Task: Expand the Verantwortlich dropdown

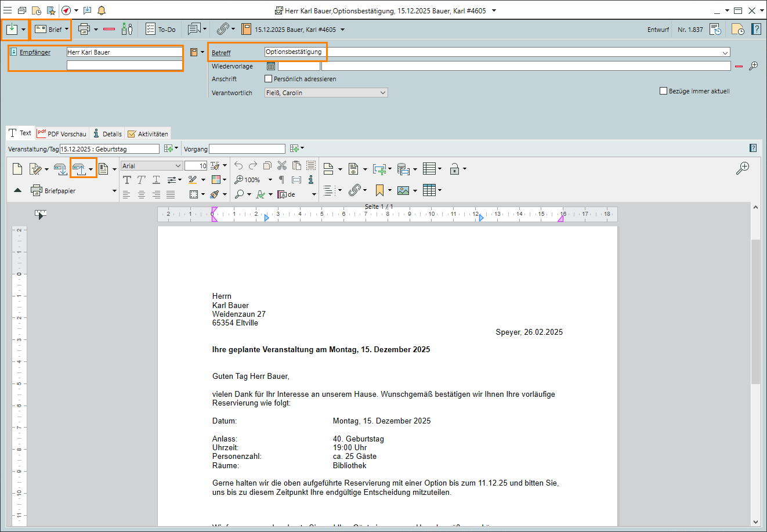Action: coord(383,93)
